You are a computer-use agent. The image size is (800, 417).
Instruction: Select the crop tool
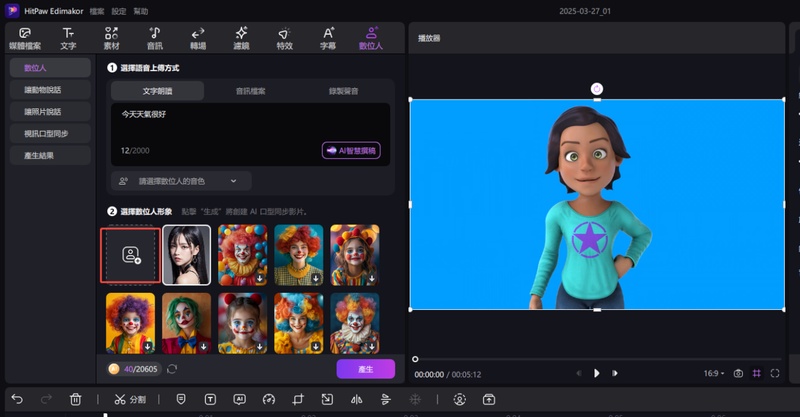pos(298,399)
